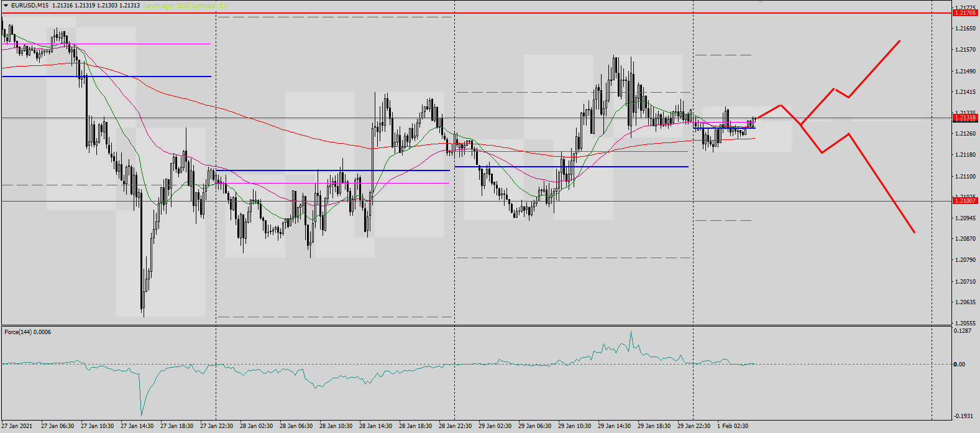Click the deepest spike on the Force indicator
The width and height of the screenshot is (980, 433).
(142, 415)
